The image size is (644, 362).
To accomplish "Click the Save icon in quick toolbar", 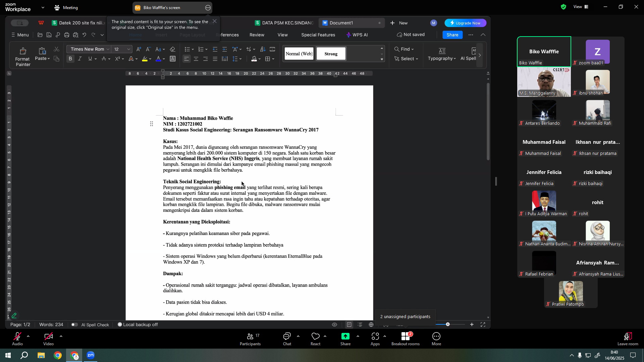I will [x=49, y=35].
